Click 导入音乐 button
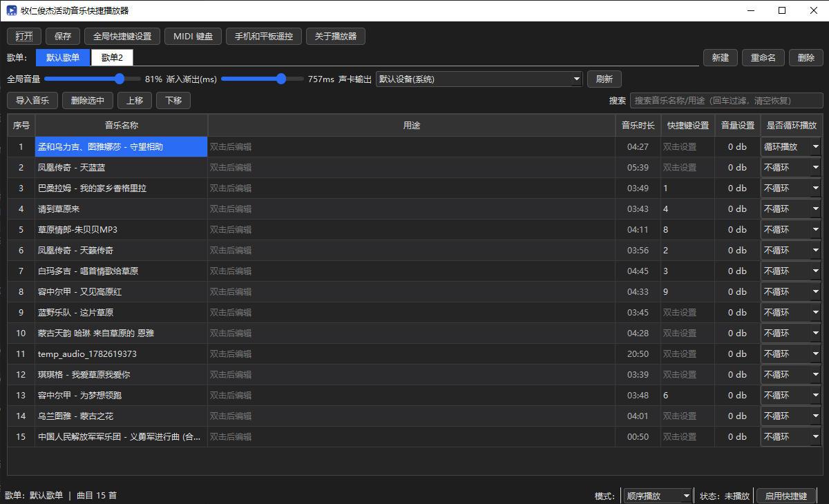The width and height of the screenshot is (829, 504). [x=32, y=100]
